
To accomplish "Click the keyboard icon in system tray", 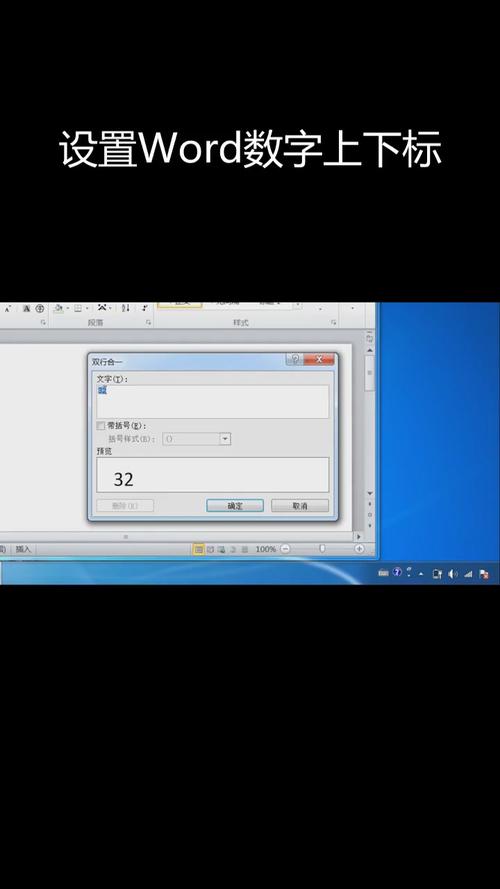I will [383, 573].
